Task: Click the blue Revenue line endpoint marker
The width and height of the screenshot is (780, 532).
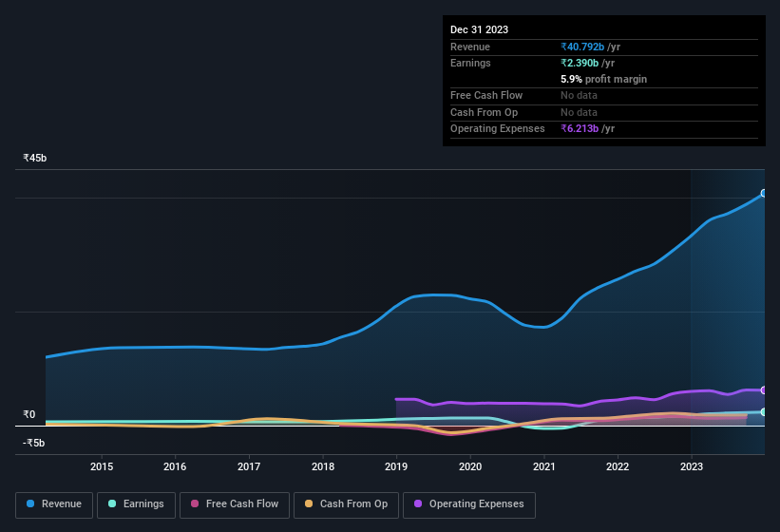Action: tap(764, 194)
